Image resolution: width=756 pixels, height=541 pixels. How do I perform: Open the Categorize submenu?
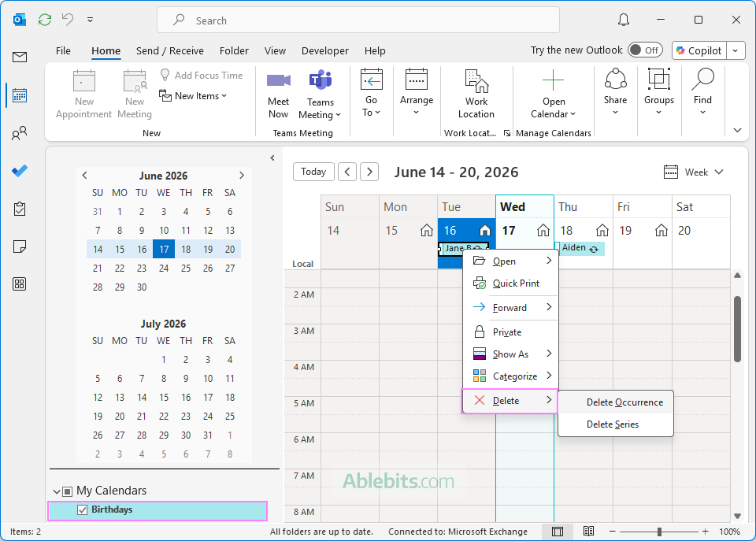510,376
